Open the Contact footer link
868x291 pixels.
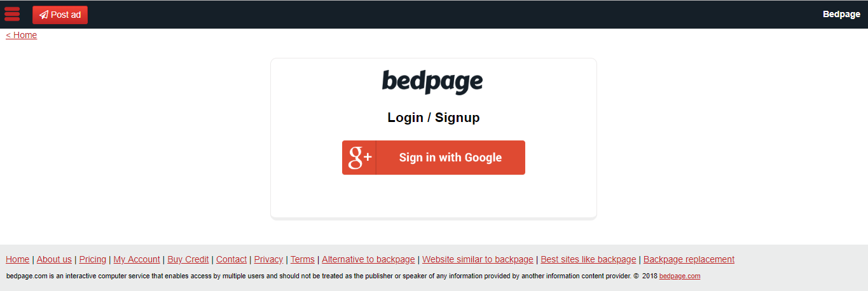point(231,259)
